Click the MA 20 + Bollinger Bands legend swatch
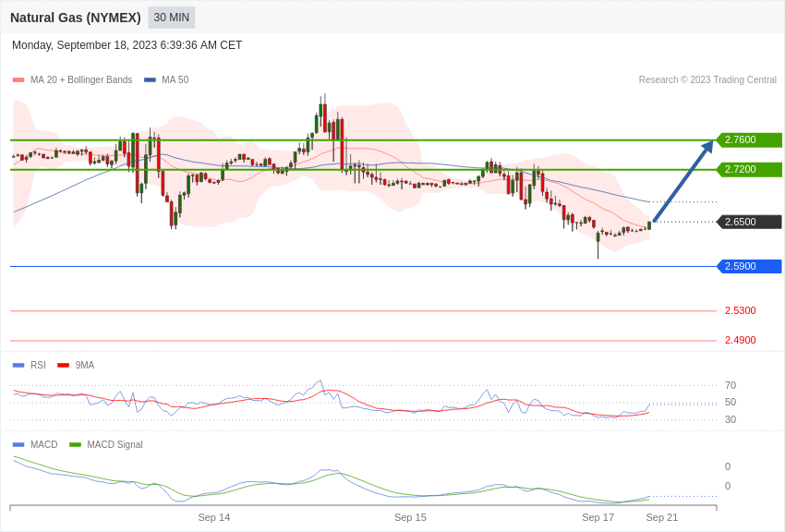 (18, 79)
